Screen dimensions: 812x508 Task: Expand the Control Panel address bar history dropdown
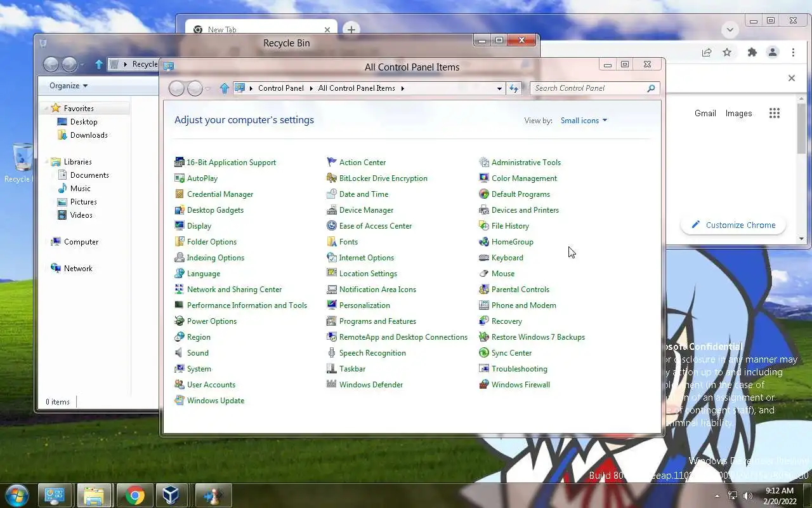pyautogui.click(x=499, y=89)
